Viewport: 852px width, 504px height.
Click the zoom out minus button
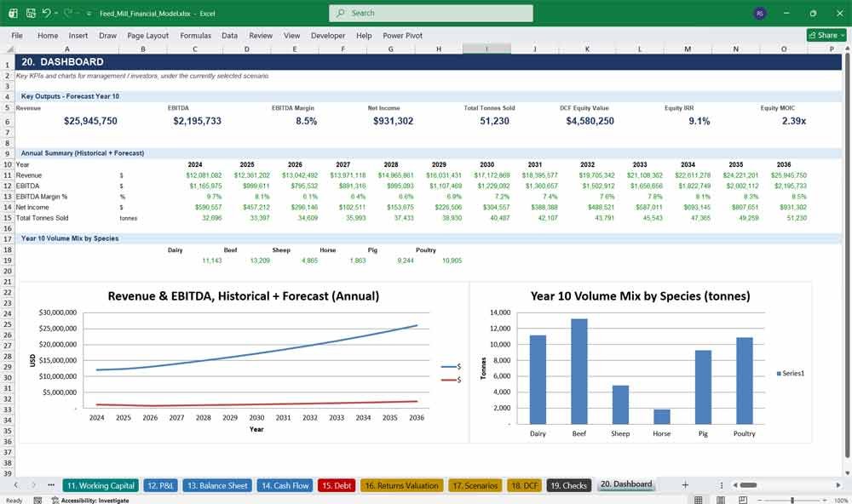tap(761, 501)
